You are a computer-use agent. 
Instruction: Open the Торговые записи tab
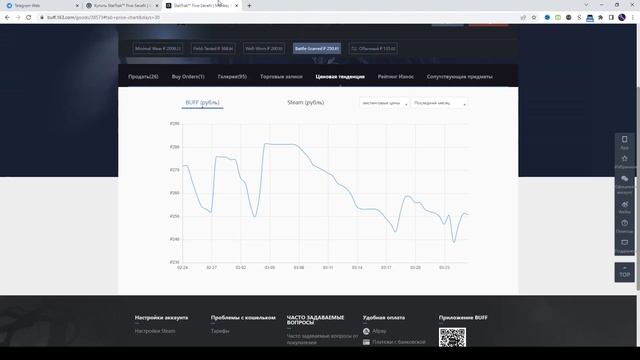click(x=281, y=77)
